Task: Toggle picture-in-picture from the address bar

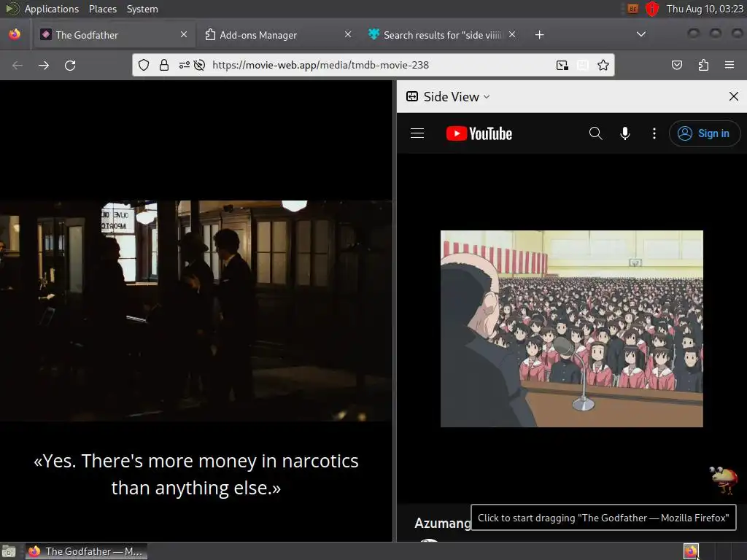Action: pos(562,65)
